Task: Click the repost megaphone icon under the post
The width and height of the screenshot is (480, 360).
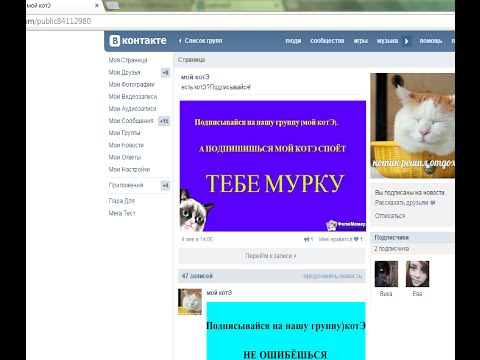Action: [308, 239]
